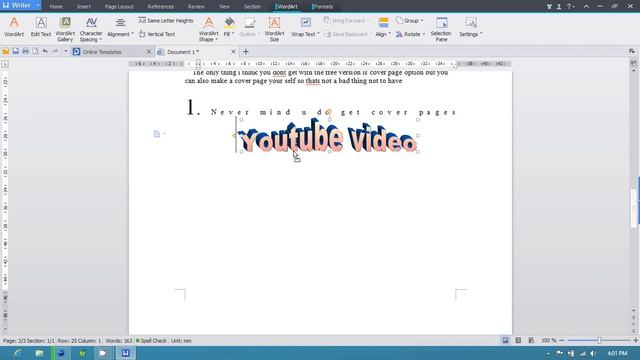The height and width of the screenshot is (360, 640).
Task: Save the document using the disk icon
Action: click(16, 51)
